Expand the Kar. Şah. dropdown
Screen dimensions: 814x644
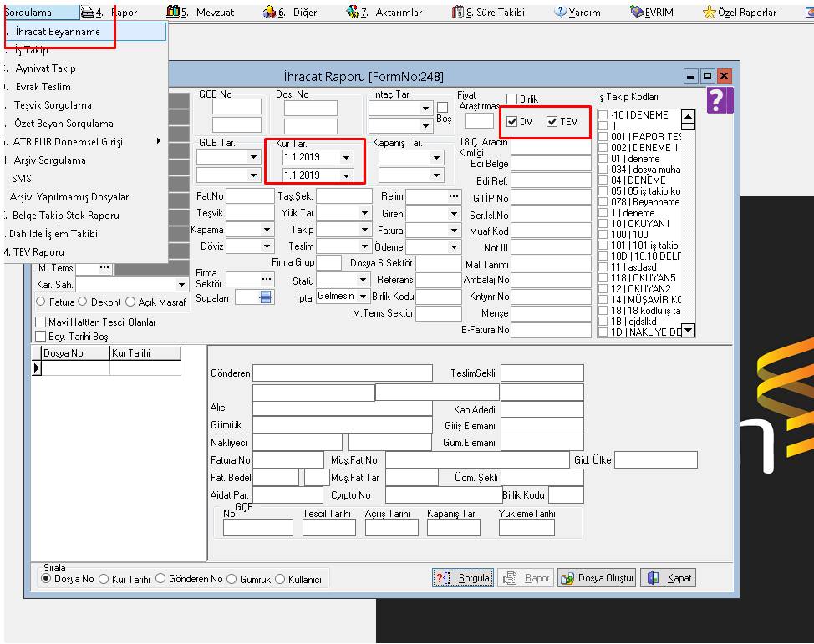(x=181, y=284)
